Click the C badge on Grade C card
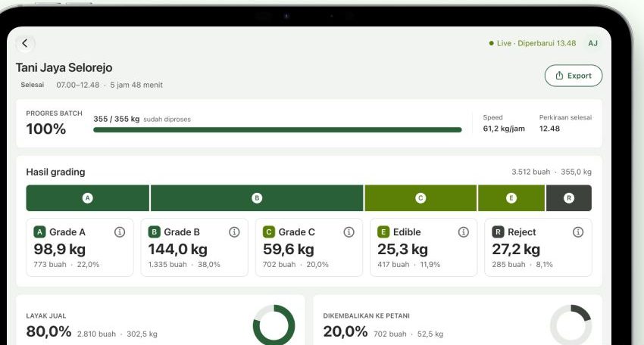The width and height of the screenshot is (644, 345). tap(269, 232)
